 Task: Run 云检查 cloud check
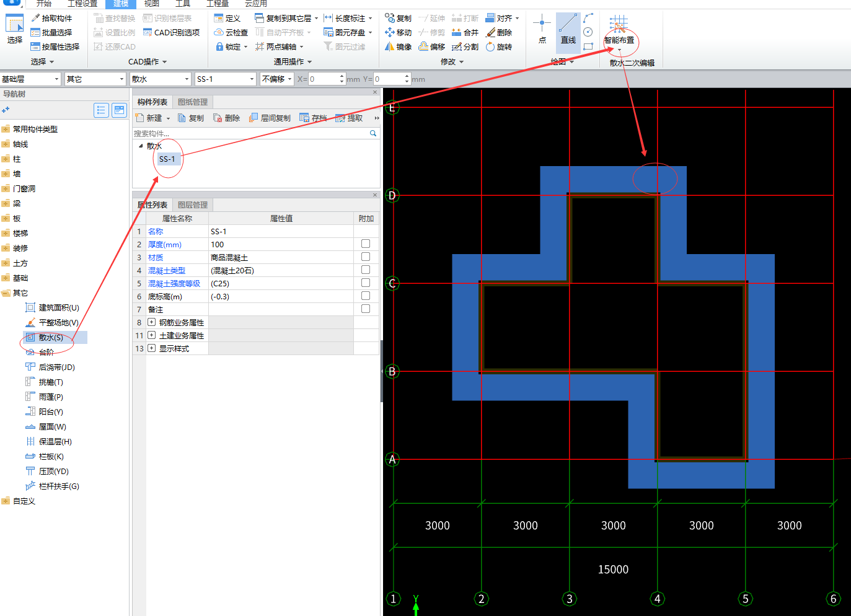click(231, 32)
